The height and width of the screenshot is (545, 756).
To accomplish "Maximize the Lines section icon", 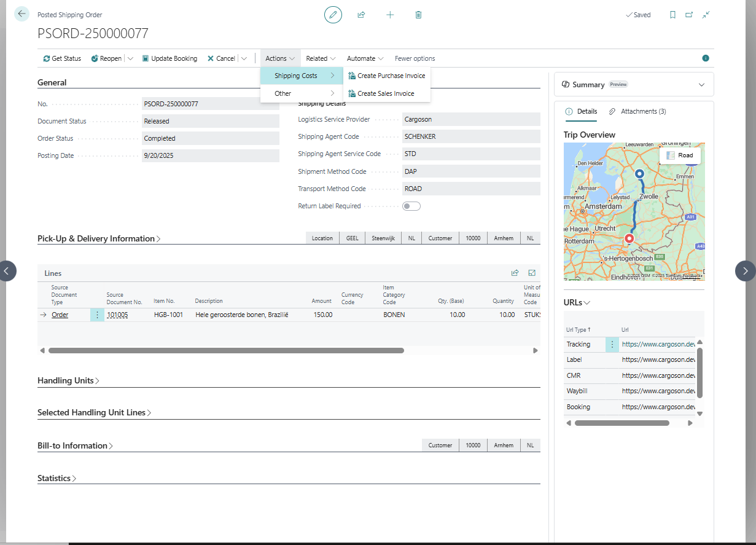I will click(x=532, y=273).
